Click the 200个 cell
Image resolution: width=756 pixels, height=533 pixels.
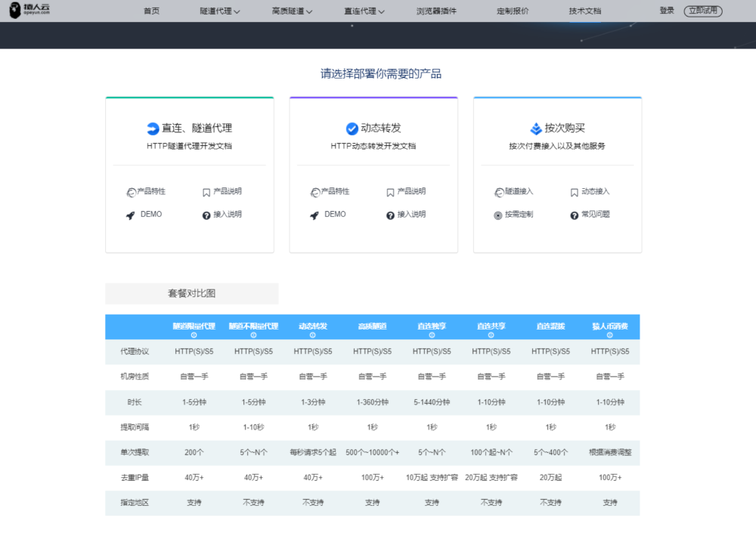coord(194,452)
